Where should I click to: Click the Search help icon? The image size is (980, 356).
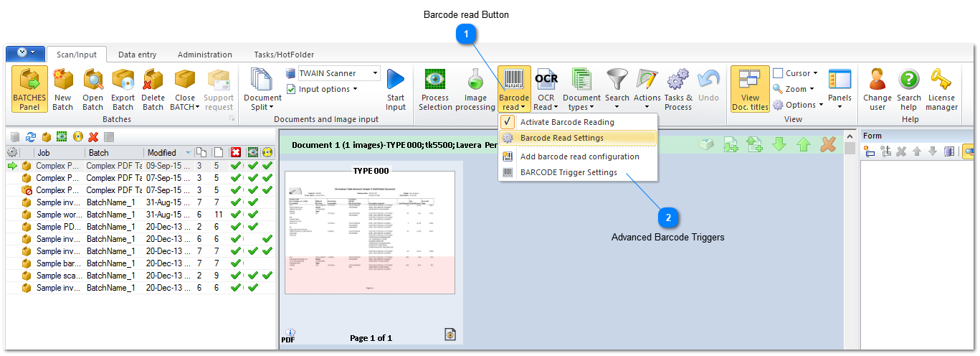[908, 80]
